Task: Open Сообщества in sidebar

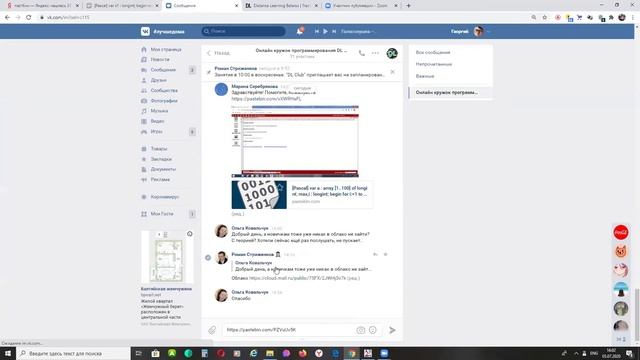Action: tap(164, 91)
